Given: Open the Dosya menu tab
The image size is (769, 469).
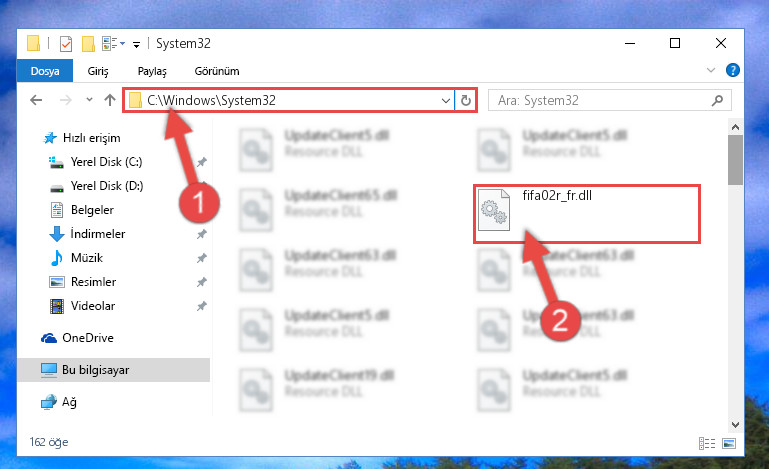Looking at the screenshot, I should click(x=45, y=71).
